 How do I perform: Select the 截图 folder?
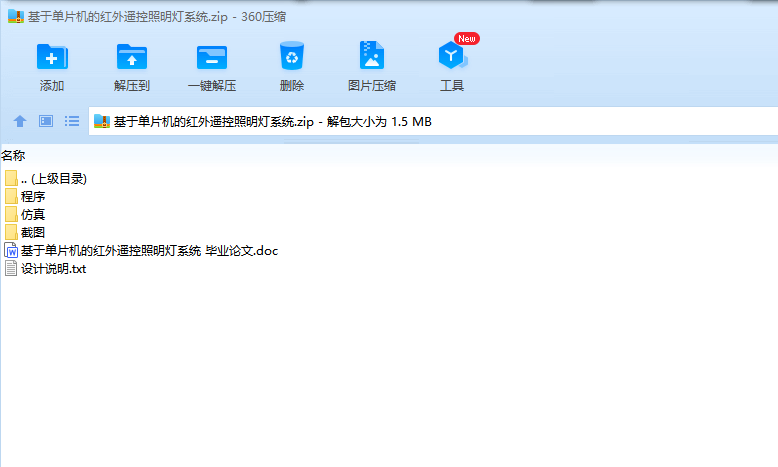(25, 232)
